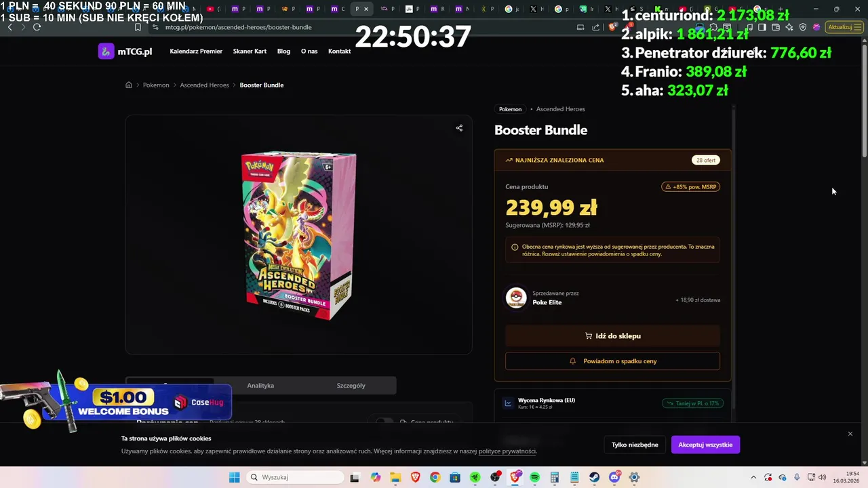Open the polityce prywatności link
Viewport: 868px width, 488px height.
pyautogui.click(x=507, y=451)
